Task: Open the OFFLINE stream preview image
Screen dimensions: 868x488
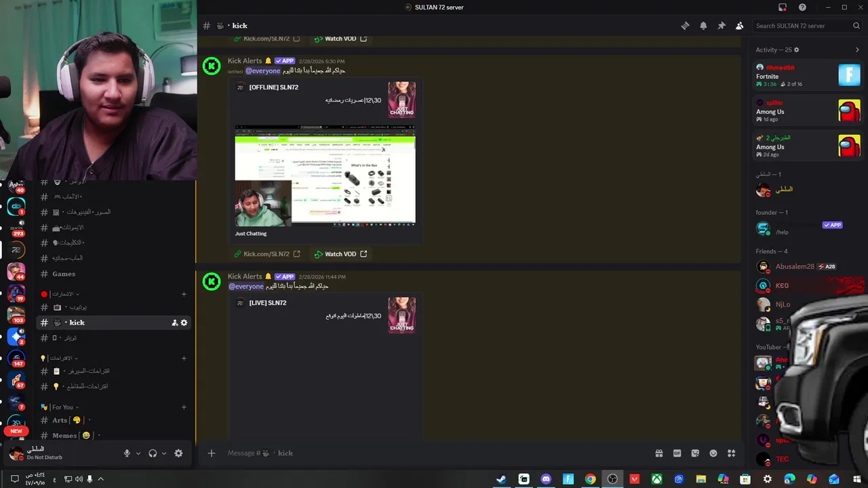Action: [x=325, y=175]
